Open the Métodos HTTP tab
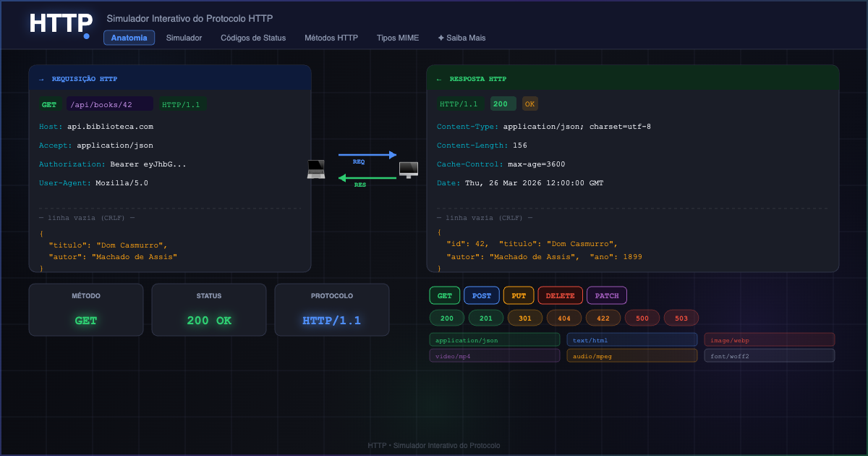The height and width of the screenshot is (456, 868). pyautogui.click(x=331, y=38)
